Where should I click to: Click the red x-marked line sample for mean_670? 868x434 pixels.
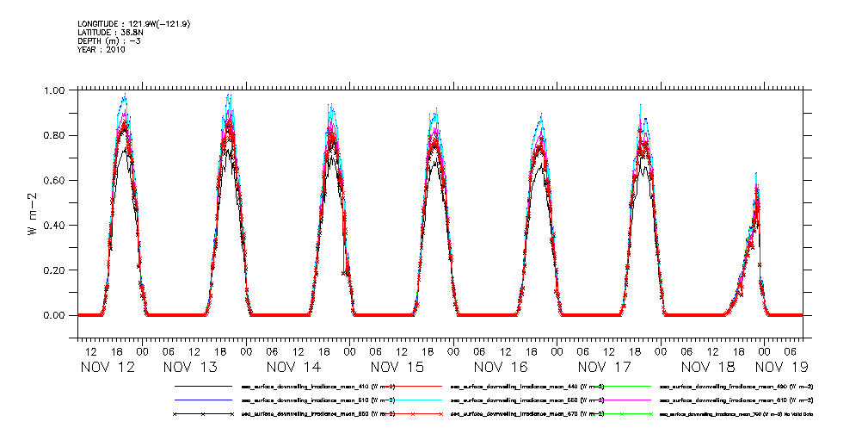412,414
